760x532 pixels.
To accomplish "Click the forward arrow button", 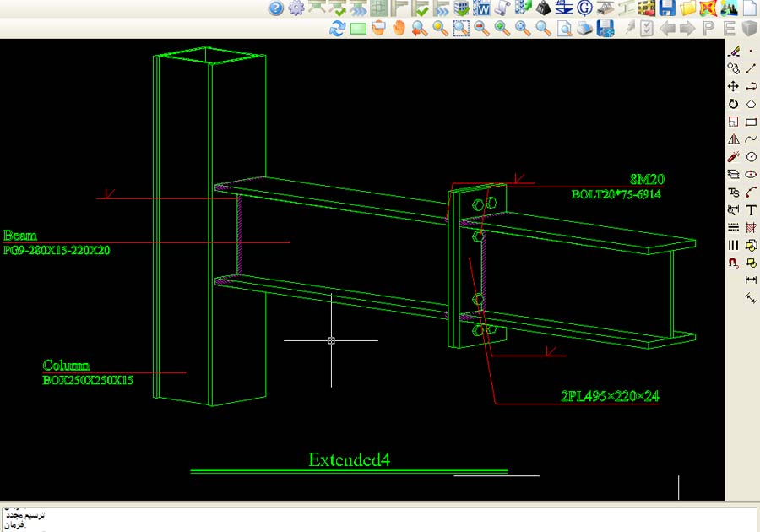I will coord(687,29).
